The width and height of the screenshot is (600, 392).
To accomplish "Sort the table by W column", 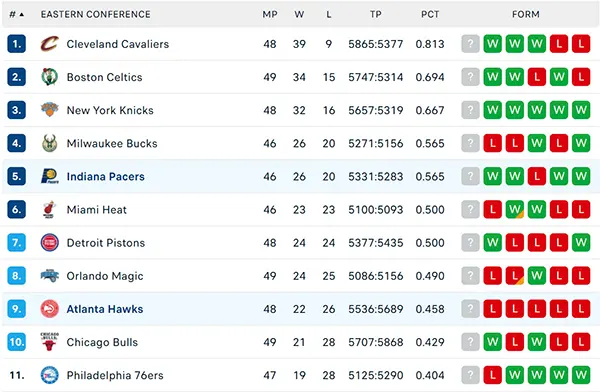I will 299,15.
